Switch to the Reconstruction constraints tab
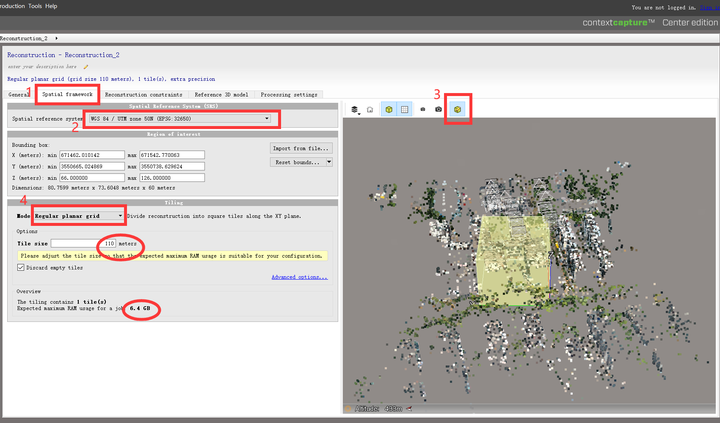Screen dimensions: 720x423 pos(144,94)
